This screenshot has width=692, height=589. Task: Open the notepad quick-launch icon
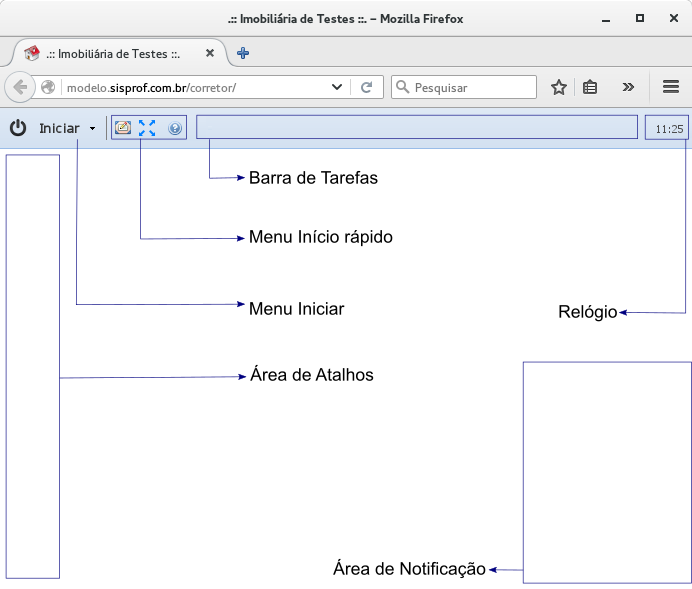[123, 128]
